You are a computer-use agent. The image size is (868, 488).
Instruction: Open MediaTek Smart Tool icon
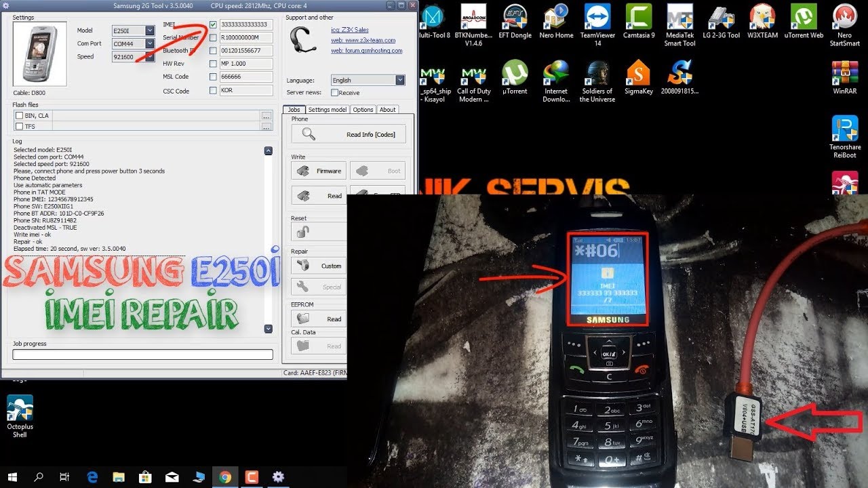click(679, 25)
